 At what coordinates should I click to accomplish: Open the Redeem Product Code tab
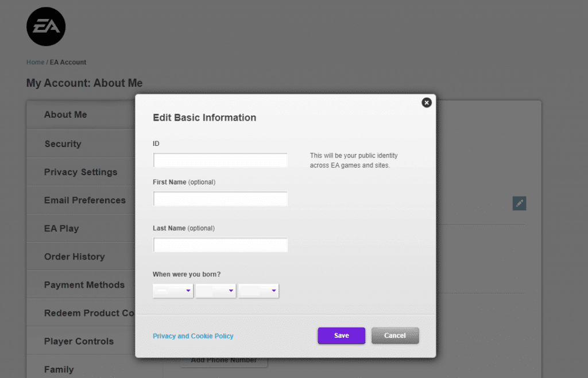80,313
